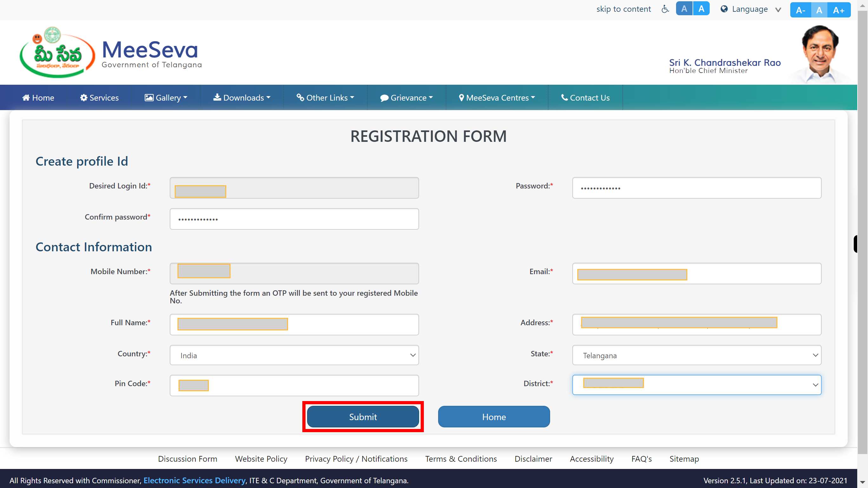
Task: Select the Country dropdown field
Action: pos(294,354)
